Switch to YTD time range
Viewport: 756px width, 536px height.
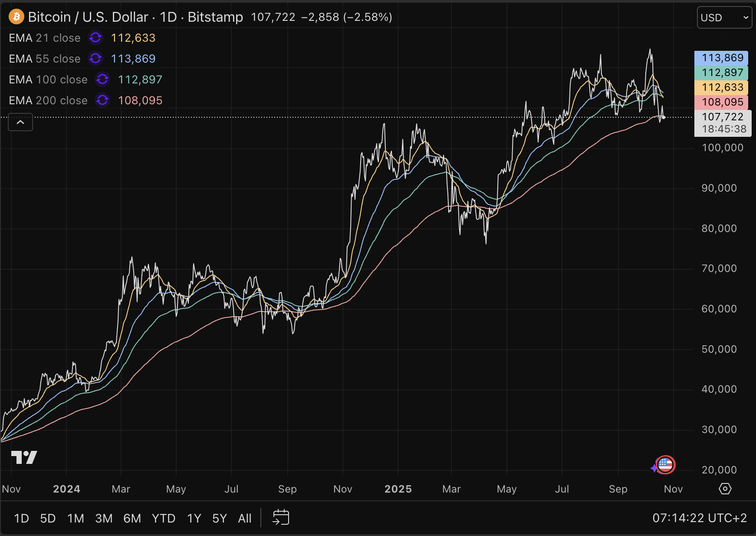click(163, 518)
